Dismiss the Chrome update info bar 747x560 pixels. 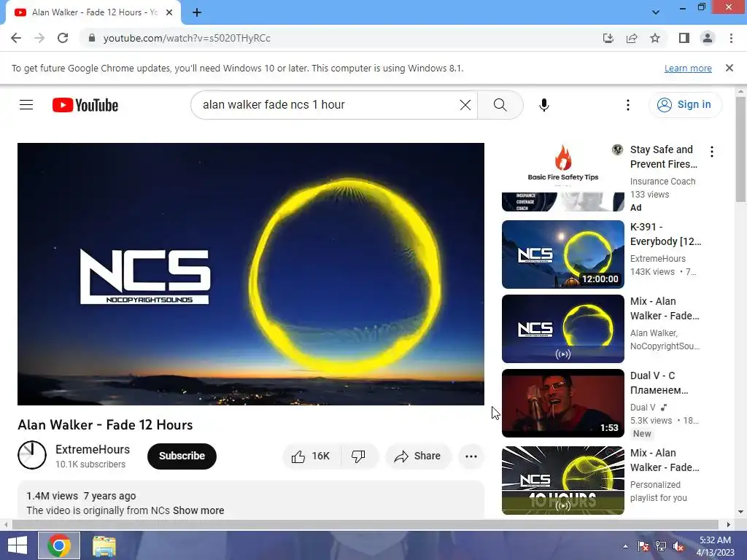(729, 68)
